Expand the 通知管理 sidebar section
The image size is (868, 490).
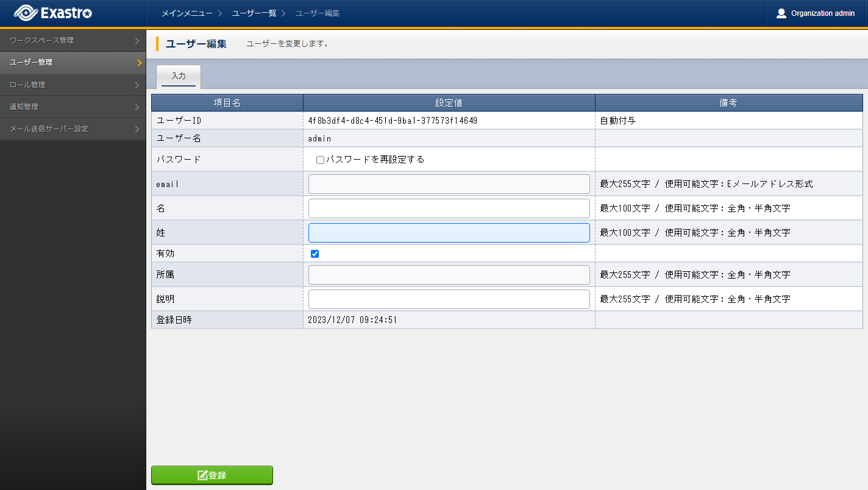(x=73, y=107)
